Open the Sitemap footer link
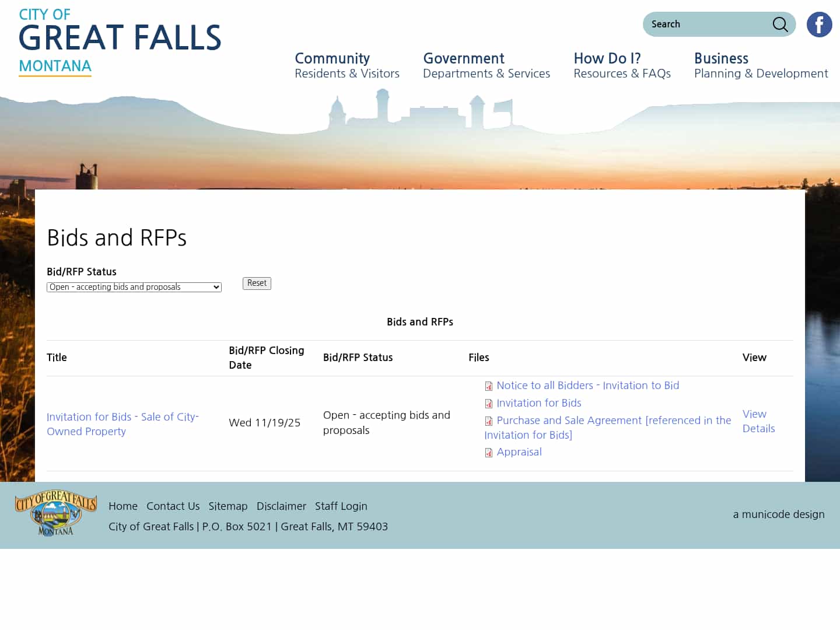840x630 pixels. 228,506
